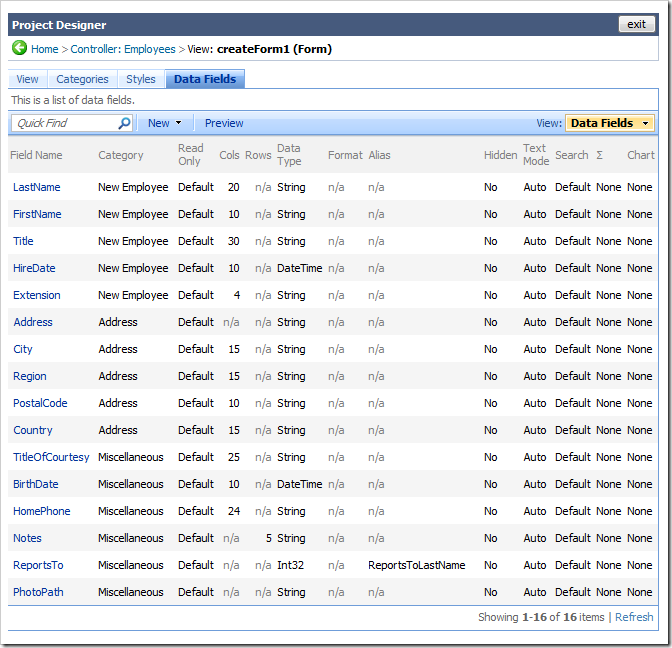Click the Cols value 20 in LastName row
This screenshot has width=672, height=648.
click(x=234, y=187)
